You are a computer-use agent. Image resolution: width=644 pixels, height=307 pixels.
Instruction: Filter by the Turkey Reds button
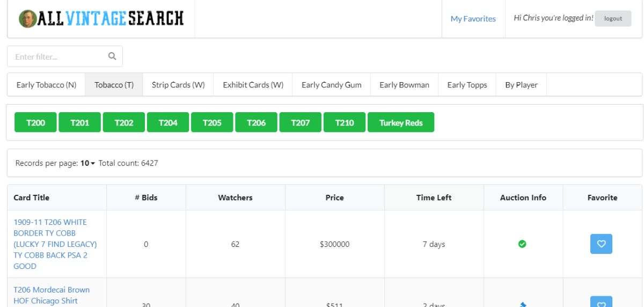tap(401, 122)
